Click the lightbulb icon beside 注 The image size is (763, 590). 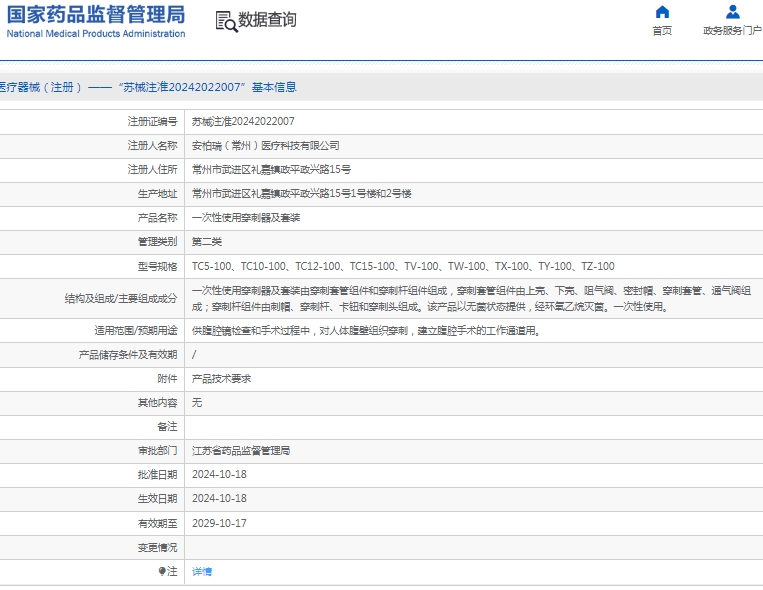point(162,571)
